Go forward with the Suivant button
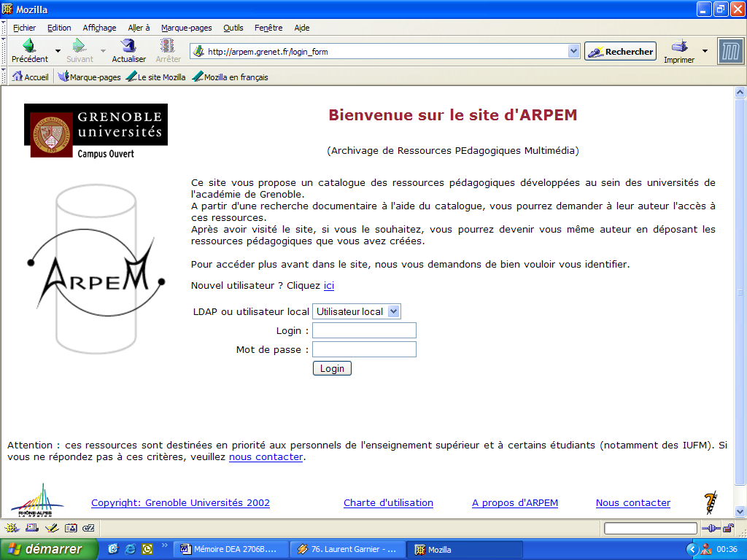 click(80, 51)
